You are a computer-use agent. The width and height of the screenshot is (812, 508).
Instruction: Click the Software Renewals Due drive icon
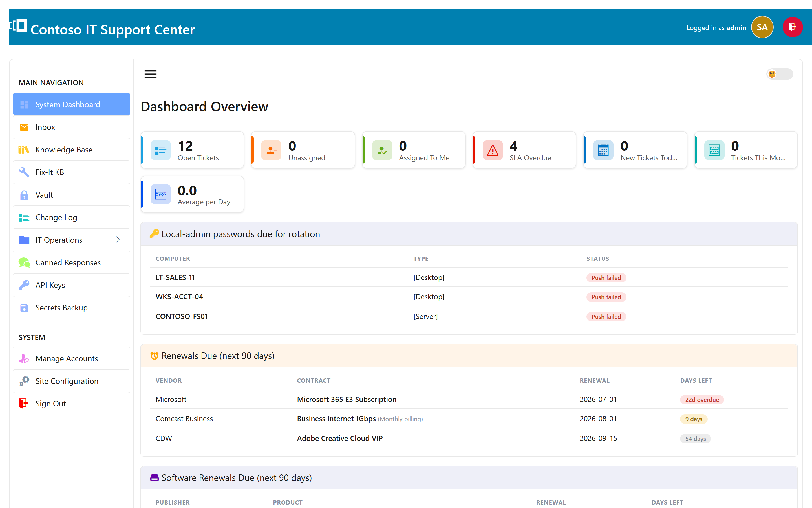pos(154,478)
